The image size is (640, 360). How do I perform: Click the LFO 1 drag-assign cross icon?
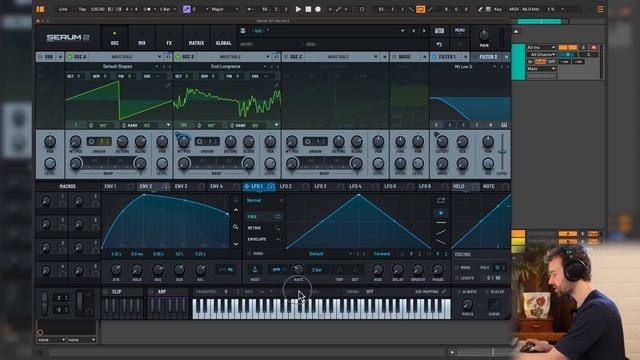(x=247, y=187)
